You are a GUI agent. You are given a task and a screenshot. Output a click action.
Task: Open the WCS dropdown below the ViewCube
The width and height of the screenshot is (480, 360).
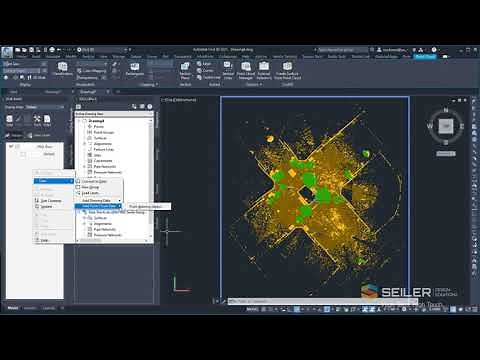click(446, 154)
